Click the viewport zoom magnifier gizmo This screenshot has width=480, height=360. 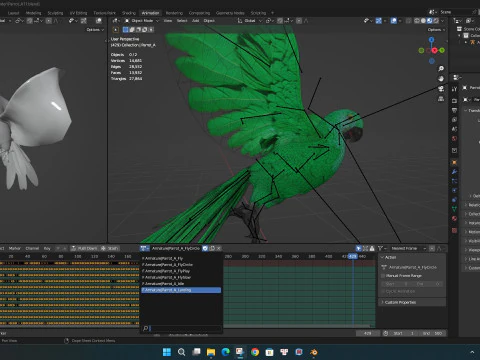tap(441, 69)
